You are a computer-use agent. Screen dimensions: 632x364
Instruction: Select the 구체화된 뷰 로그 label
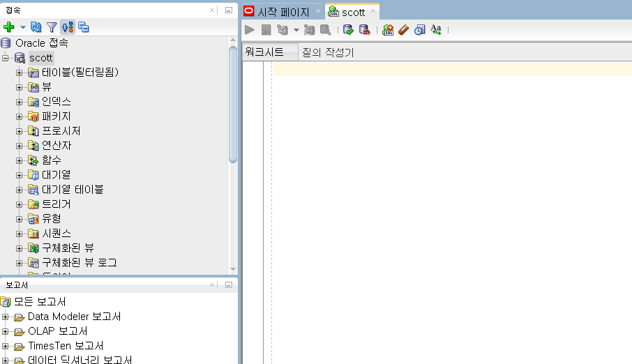pos(80,263)
